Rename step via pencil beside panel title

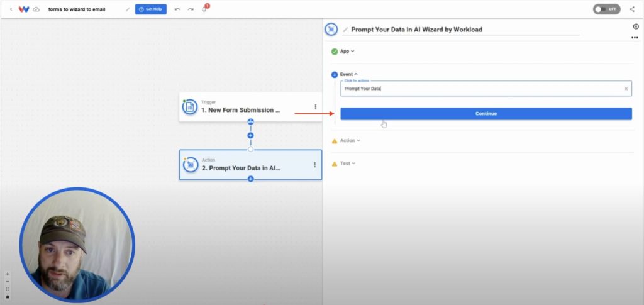345,30
